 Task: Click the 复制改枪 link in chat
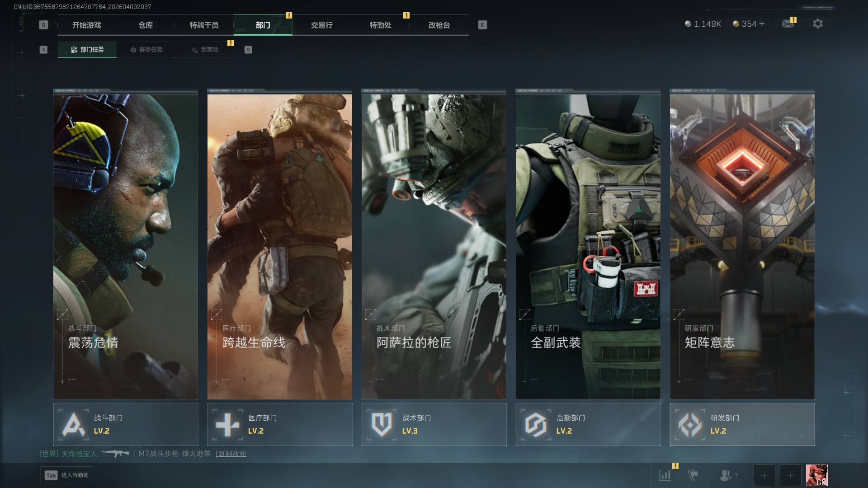[231, 454]
